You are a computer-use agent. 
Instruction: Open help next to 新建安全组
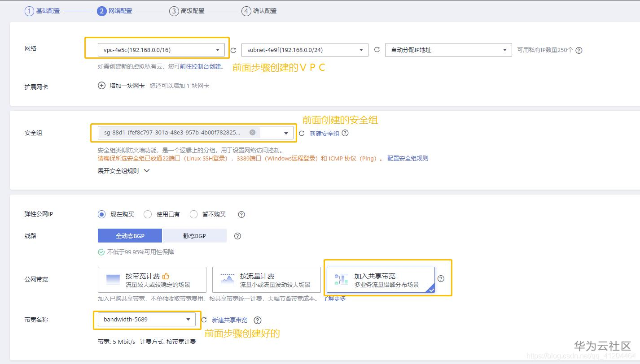pyautogui.click(x=345, y=133)
